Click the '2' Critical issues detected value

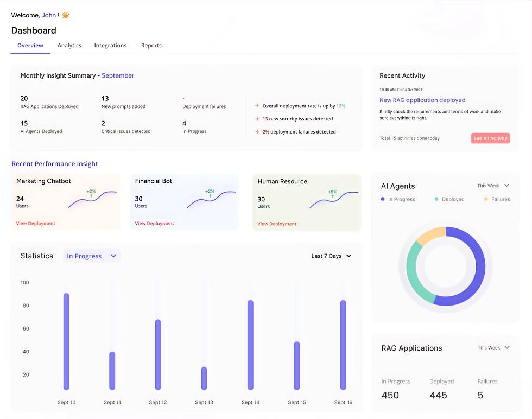[x=103, y=123]
